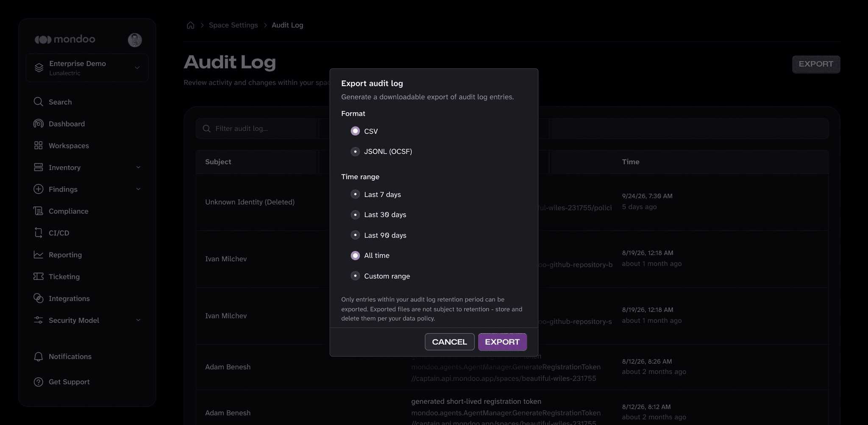Click the Inventory server icon
The image size is (868, 425).
pos(38,167)
